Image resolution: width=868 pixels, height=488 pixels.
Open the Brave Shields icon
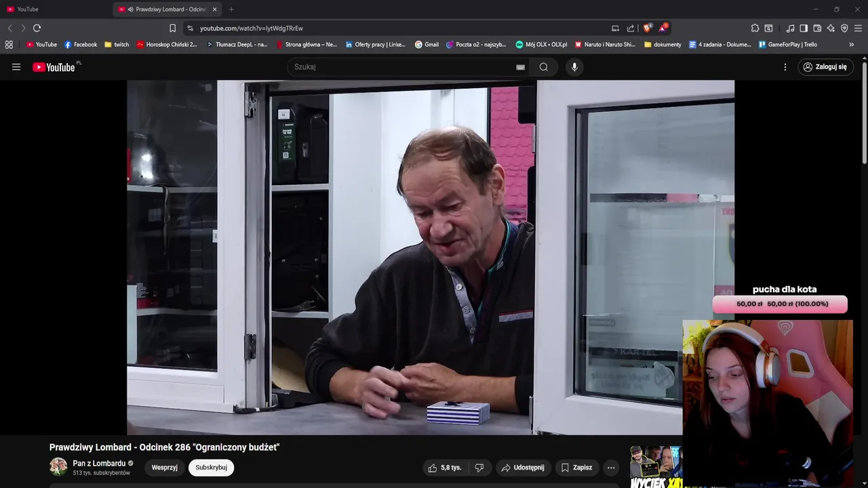click(x=647, y=28)
